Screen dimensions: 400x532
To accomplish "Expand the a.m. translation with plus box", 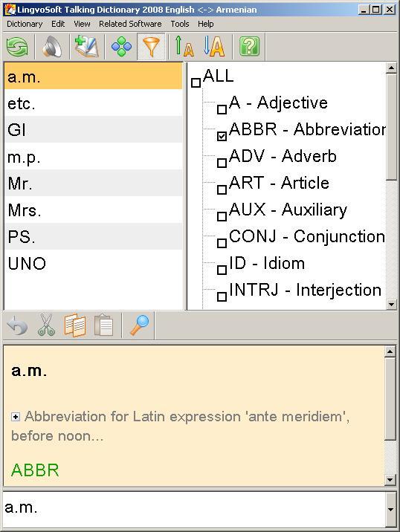I will coord(16,417).
